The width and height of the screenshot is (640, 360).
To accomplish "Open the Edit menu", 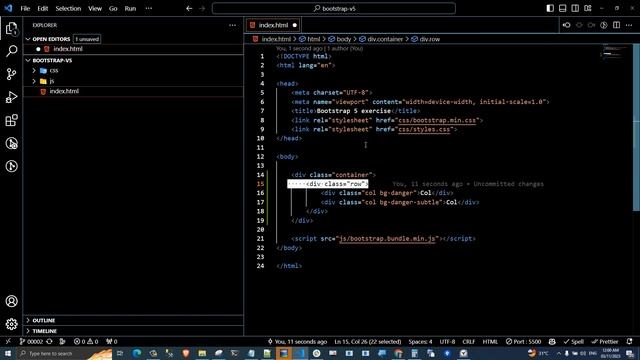I will [x=42, y=8].
